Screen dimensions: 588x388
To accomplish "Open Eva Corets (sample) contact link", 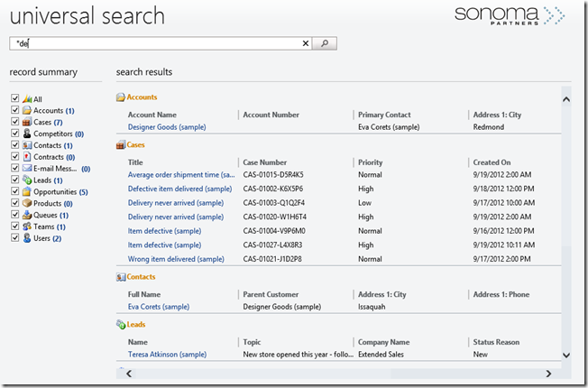I will point(159,307).
